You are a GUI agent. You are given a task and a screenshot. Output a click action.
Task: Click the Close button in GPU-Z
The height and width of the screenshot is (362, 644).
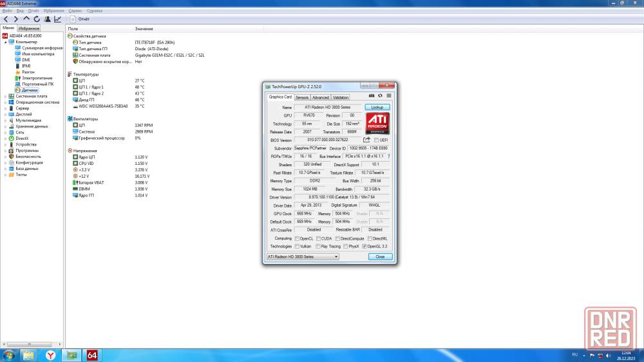(x=380, y=257)
